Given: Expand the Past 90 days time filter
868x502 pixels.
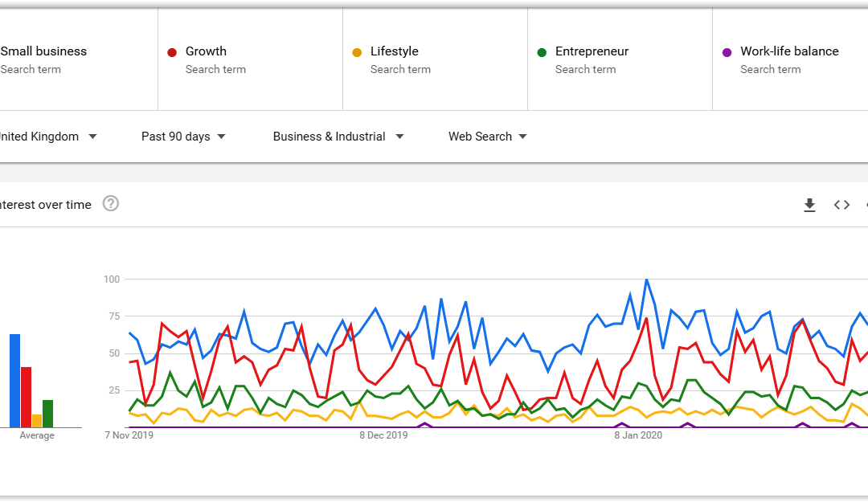Looking at the screenshot, I should (x=183, y=137).
